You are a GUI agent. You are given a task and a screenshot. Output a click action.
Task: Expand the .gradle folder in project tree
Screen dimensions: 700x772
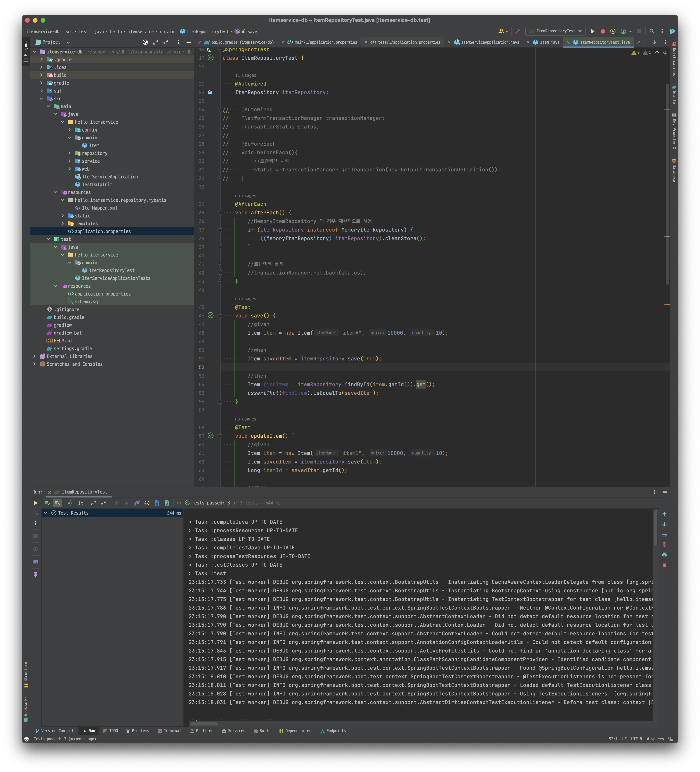click(41, 60)
